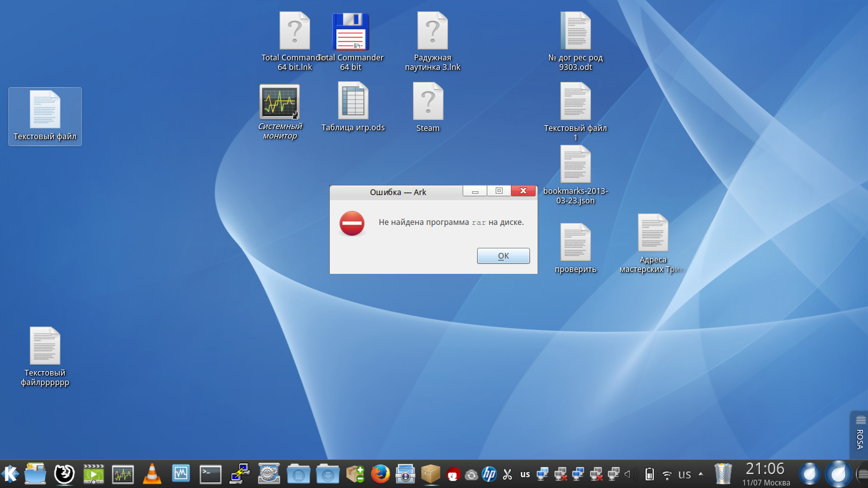Switch keyboard layout via bold 'us' indicator

click(x=525, y=474)
